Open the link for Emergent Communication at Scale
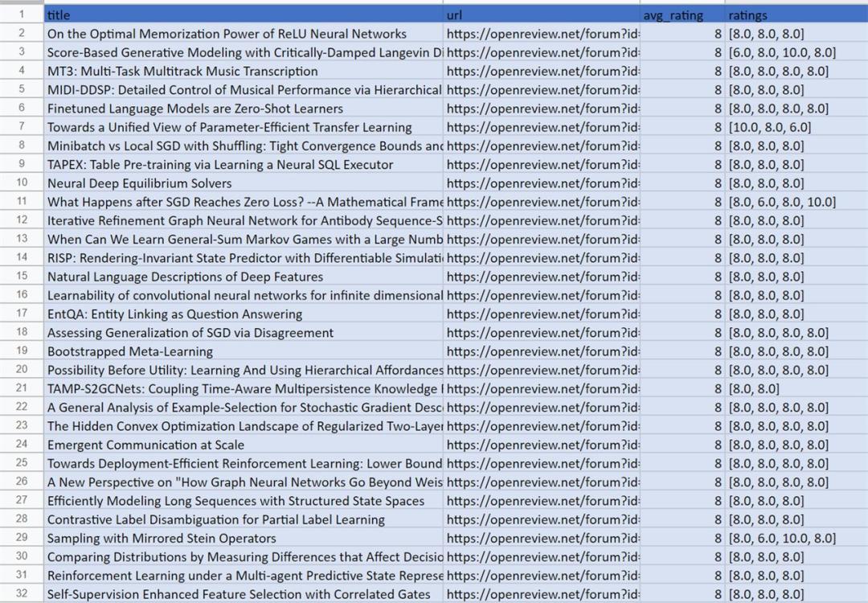The width and height of the screenshot is (868, 603). click(x=542, y=445)
